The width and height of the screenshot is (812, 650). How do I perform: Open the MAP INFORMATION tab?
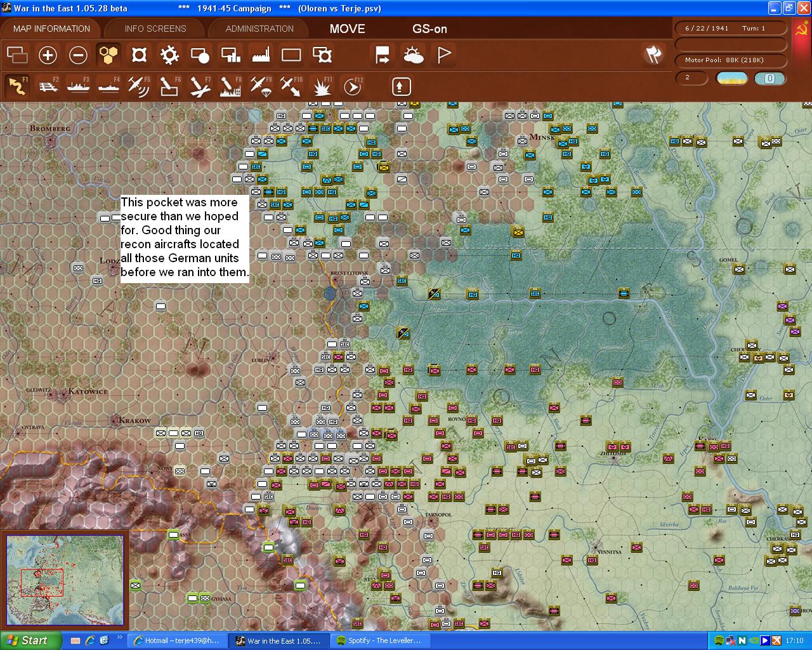coord(51,29)
